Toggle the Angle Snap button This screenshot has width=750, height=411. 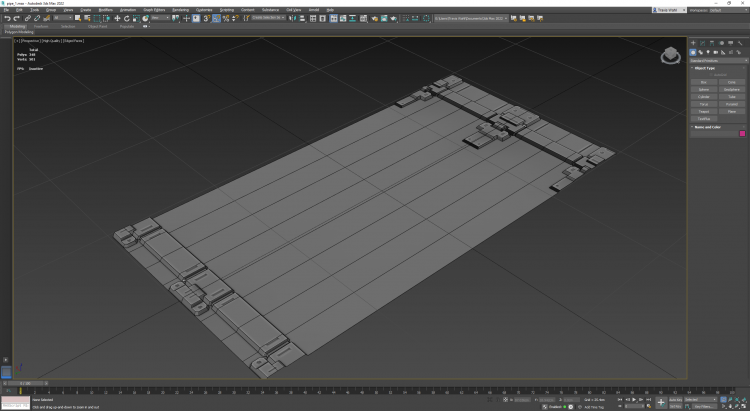pyautogui.click(x=216, y=18)
